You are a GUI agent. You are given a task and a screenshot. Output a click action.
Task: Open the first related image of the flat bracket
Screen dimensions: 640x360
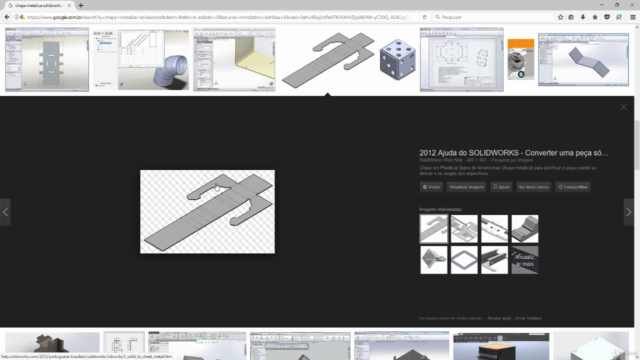pos(433,229)
